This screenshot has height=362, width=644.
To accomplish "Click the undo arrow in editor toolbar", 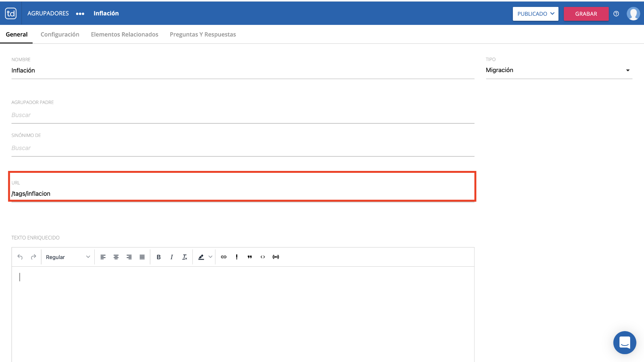I will (20, 257).
